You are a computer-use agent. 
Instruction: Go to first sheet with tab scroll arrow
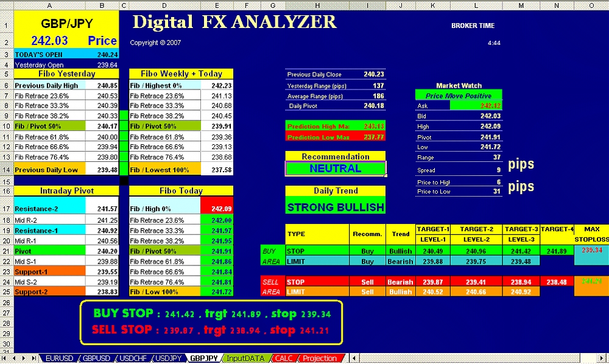tap(5, 359)
